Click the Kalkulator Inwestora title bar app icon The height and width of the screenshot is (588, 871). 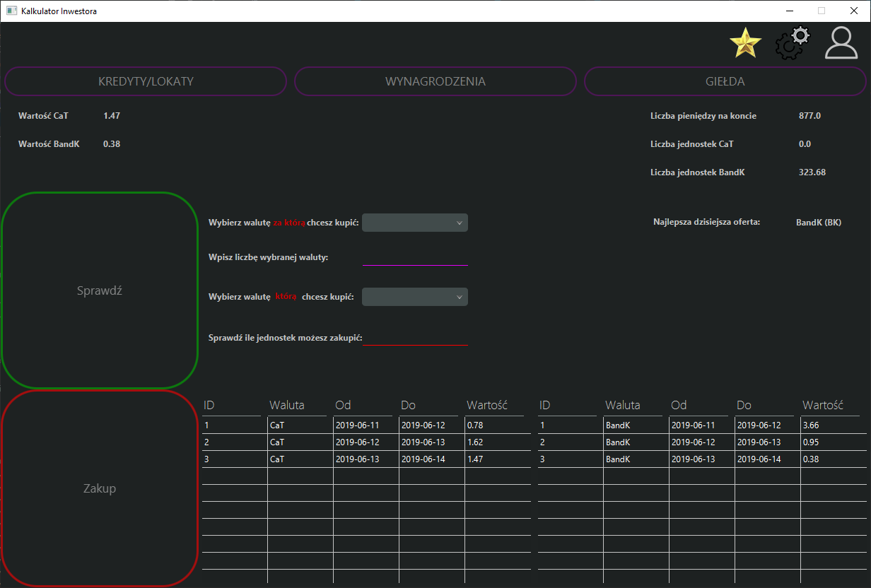pyautogui.click(x=11, y=11)
